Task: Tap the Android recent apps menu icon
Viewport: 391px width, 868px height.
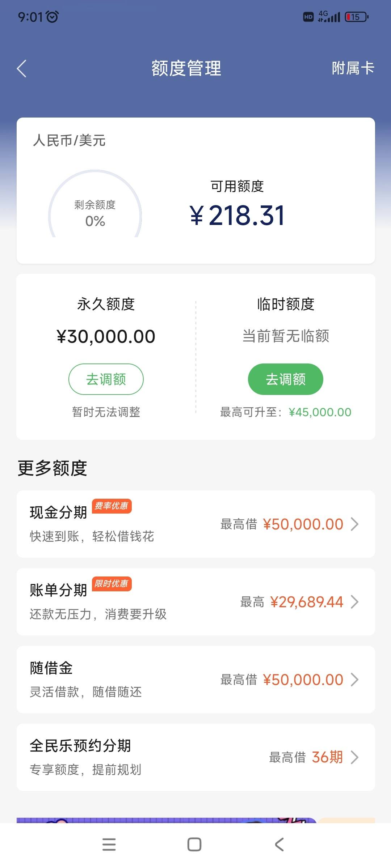Action: [109, 844]
